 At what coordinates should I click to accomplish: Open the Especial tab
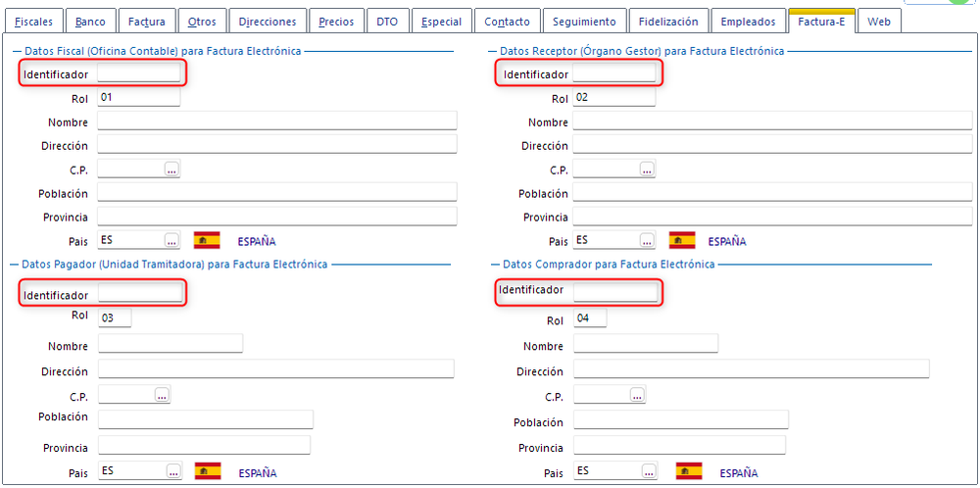(x=441, y=22)
